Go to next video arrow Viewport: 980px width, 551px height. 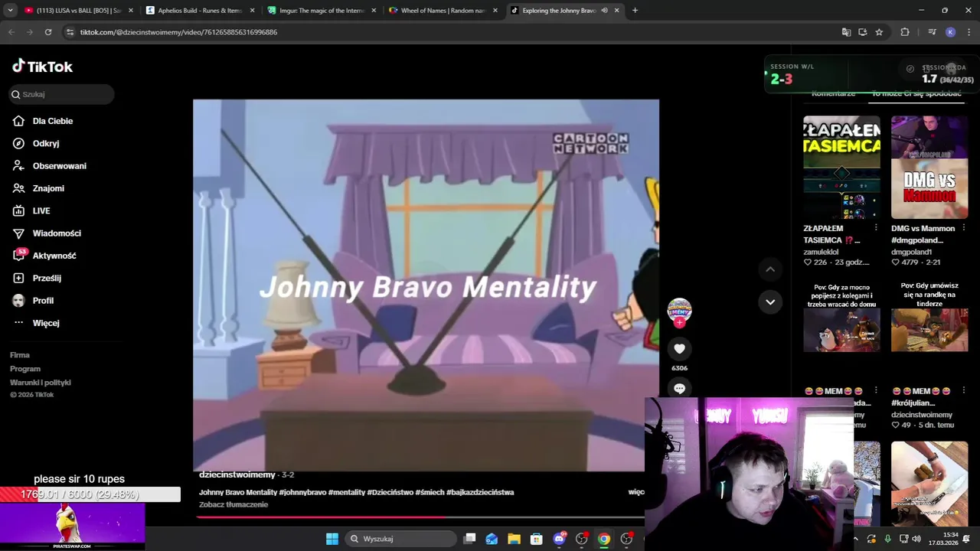[770, 302]
